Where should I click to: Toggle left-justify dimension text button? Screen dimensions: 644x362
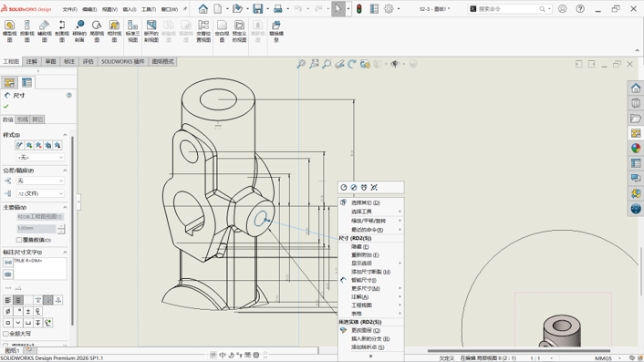[8, 300]
